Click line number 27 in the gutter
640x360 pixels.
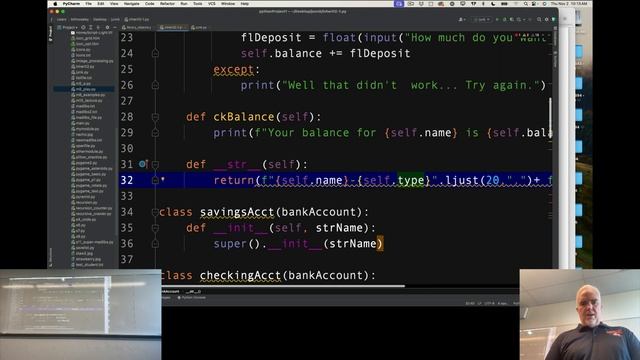pos(127,101)
